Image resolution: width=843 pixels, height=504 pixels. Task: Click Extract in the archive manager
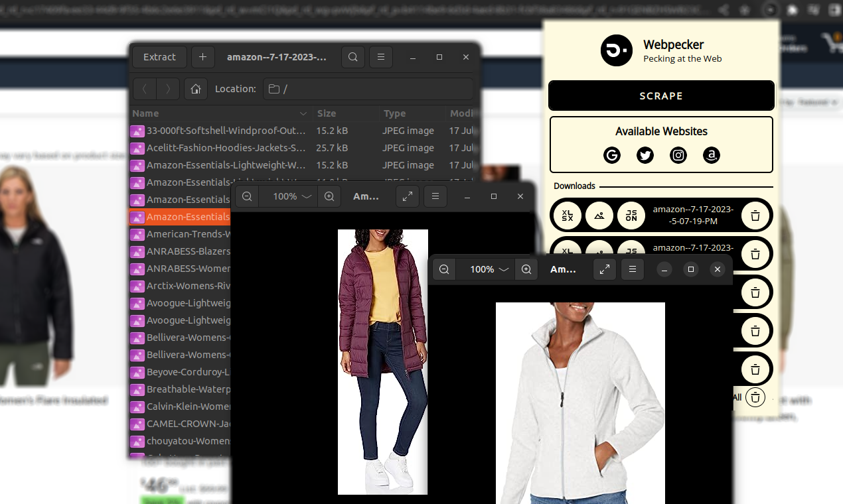(x=160, y=57)
